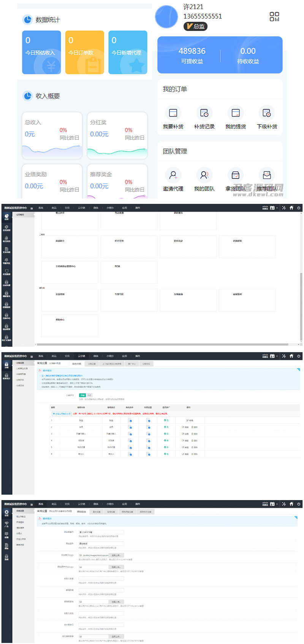Click the 今日预估收入 blue stat card
The image size is (304, 644).
pyautogui.click(x=41, y=52)
